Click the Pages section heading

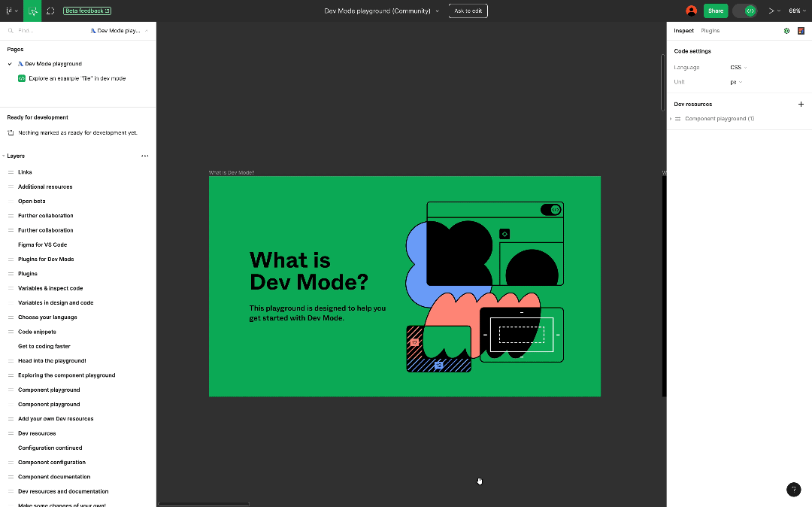coord(15,49)
